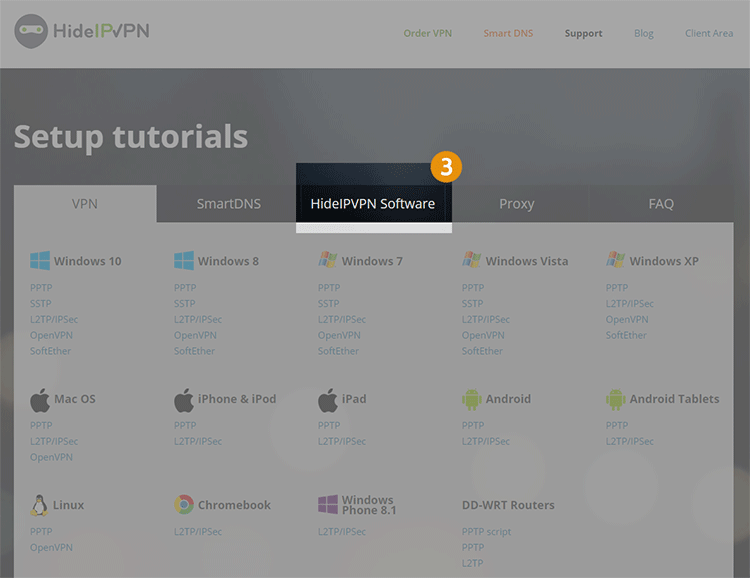Switch to the SmartDNS tab
Image resolution: width=750 pixels, height=578 pixels.
point(229,204)
